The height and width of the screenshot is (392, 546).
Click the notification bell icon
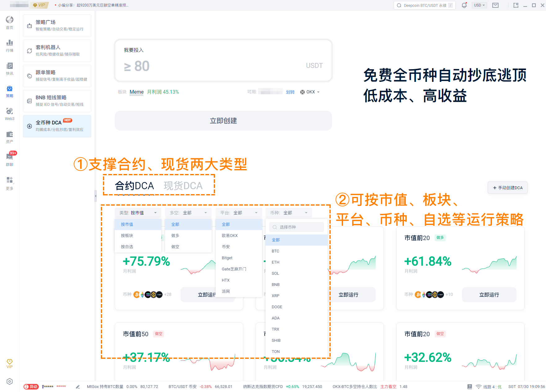pyautogui.click(x=464, y=5)
